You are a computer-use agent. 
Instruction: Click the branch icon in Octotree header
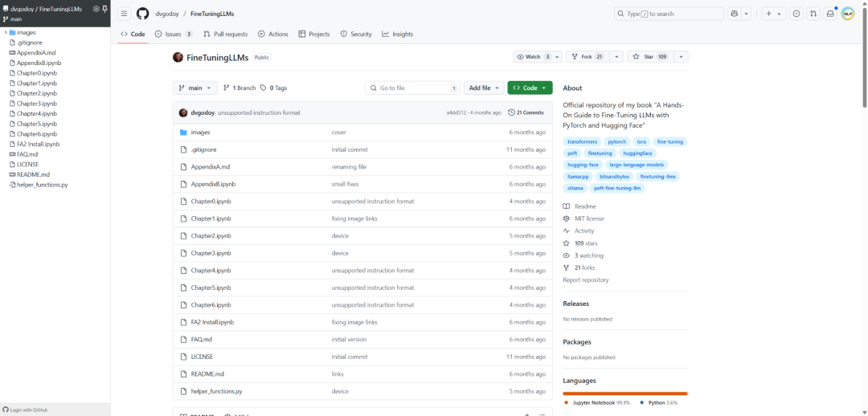pos(6,19)
